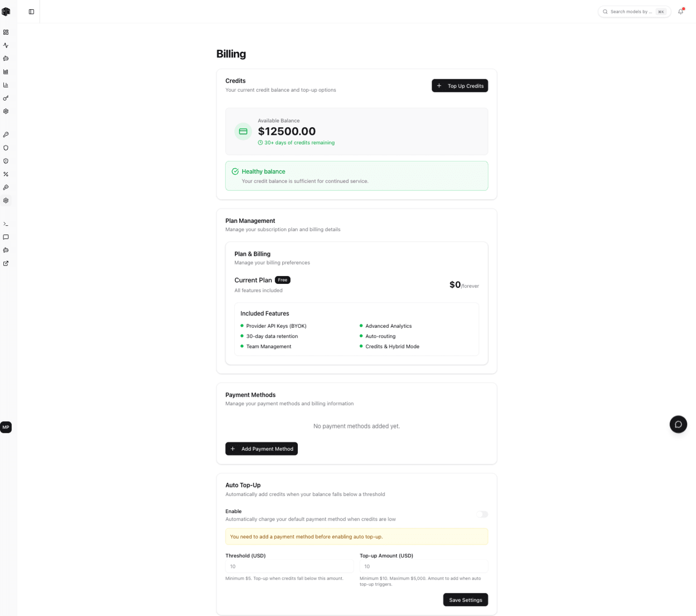This screenshot has width=696, height=616.
Task: Focus the Threshold (USD) input field
Action: (290, 566)
